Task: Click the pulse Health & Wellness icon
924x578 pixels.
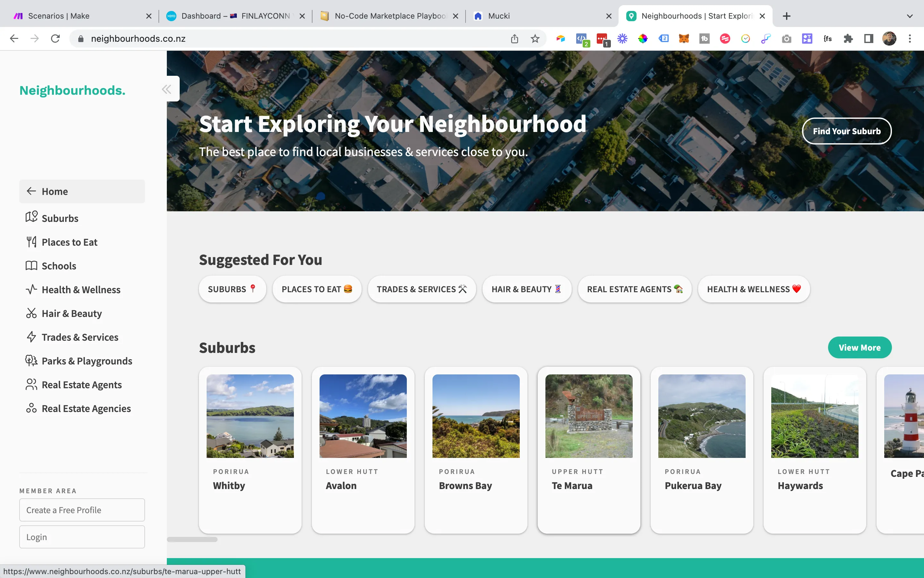Action: tap(31, 289)
